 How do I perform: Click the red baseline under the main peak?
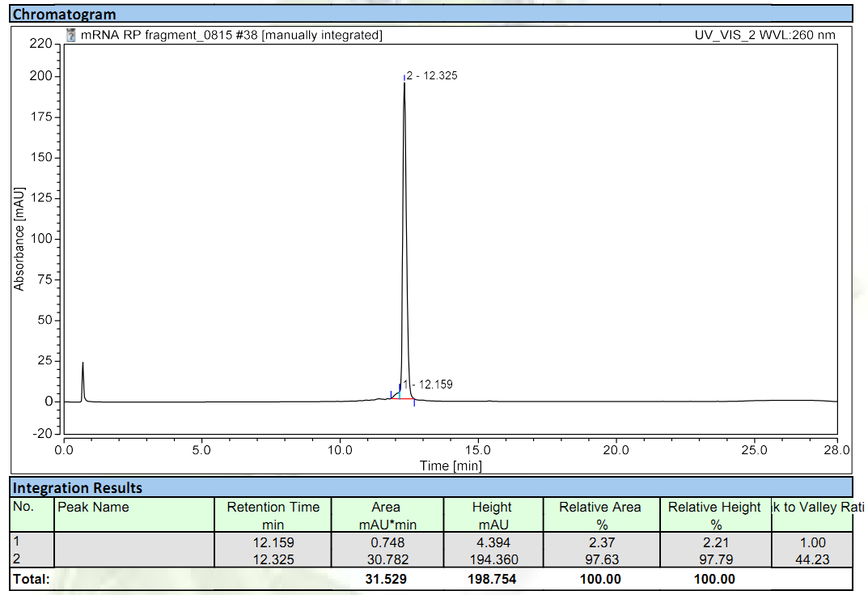pyautogui.click(x=403, y=399)
